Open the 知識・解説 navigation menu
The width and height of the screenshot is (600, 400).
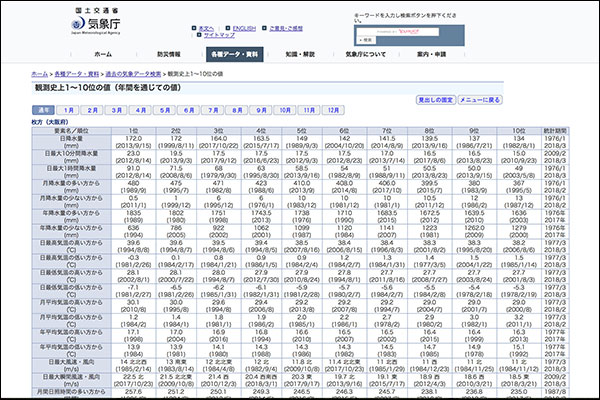(300, 53)
